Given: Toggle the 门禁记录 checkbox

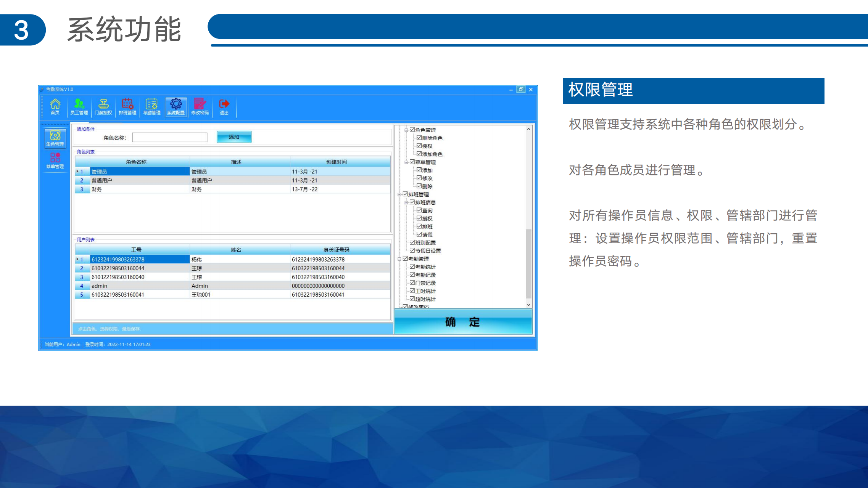Looking at the screenshot, I should pos(412,283).
